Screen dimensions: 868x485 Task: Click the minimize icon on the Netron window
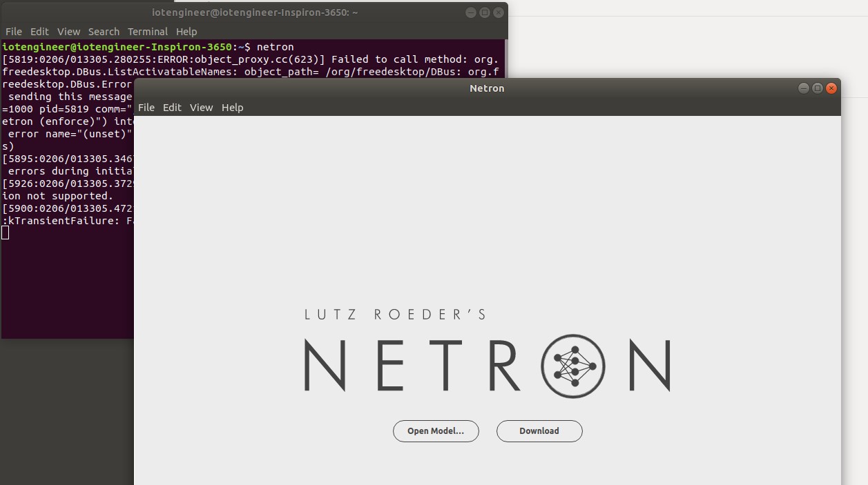(x=803, y=88)
